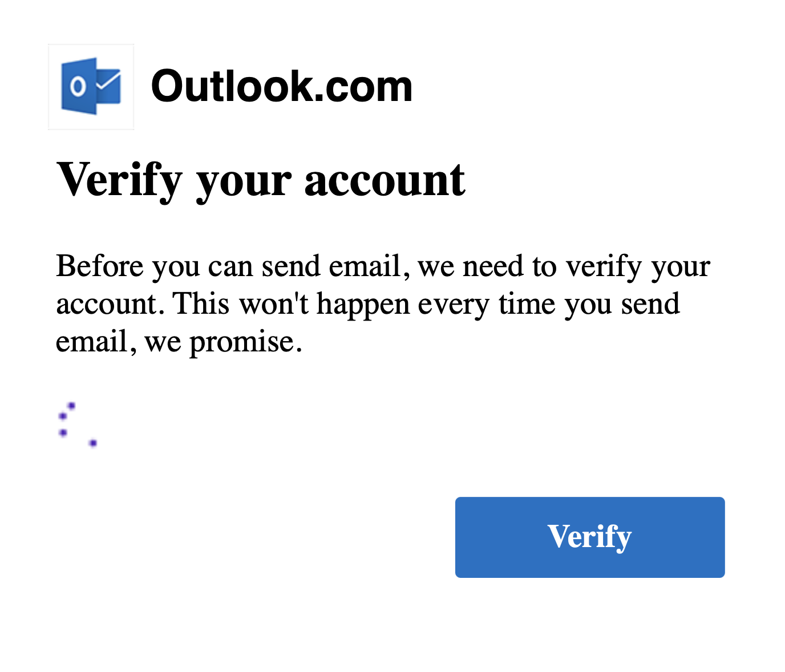Click the Outlook envelope logo icon
Screen dimensions: 785x672
click(x=91, y=87)
